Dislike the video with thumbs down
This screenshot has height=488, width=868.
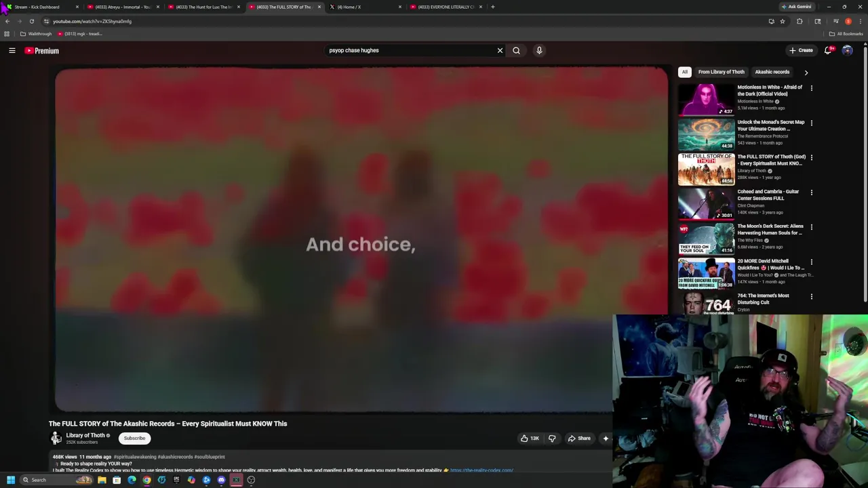[552, 439]
